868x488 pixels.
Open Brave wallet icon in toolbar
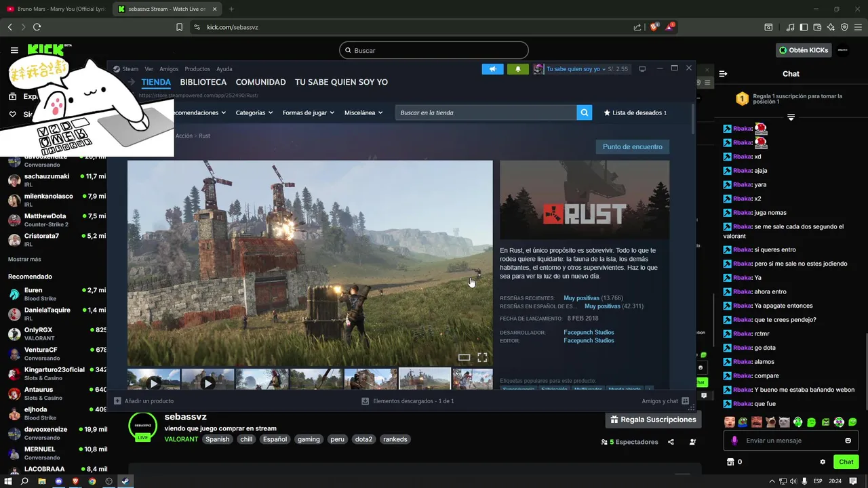(818, 27)
